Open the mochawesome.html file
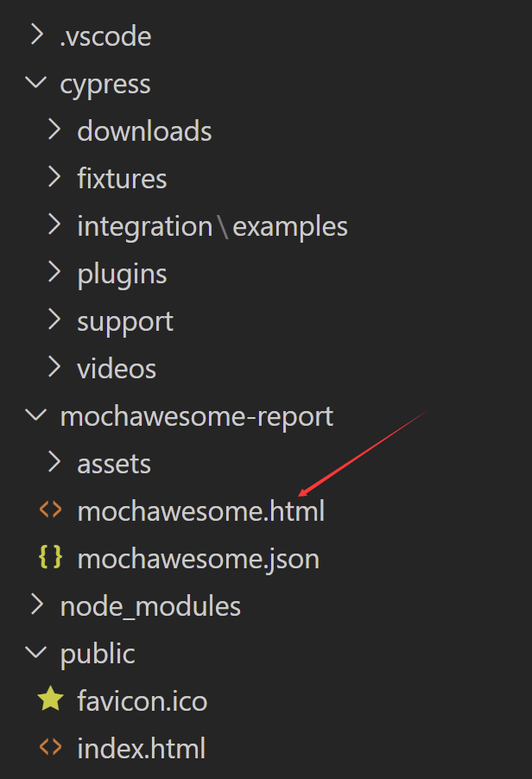The width and height of the screenshot is (532, 779). tap(200, 511)
